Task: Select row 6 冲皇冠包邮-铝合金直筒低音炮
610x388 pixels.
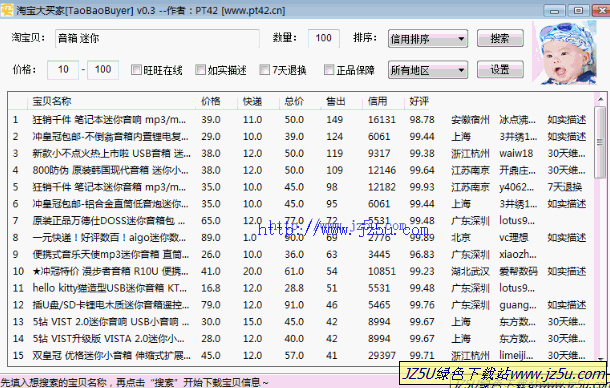Action: (x=301, y=204)
